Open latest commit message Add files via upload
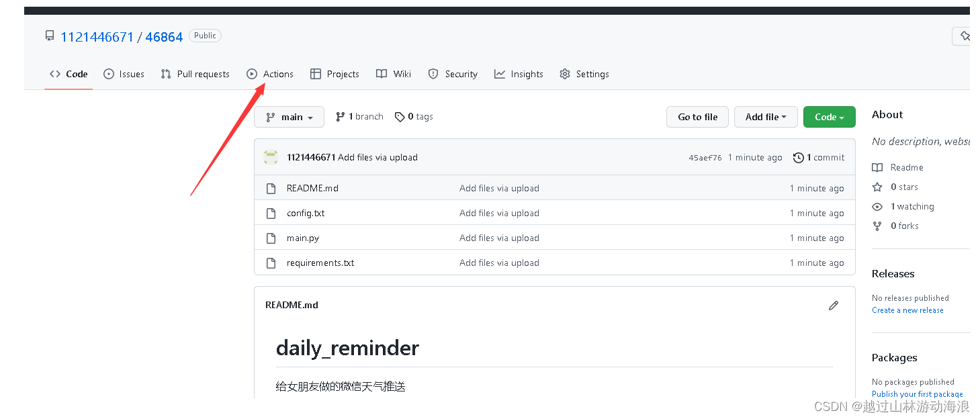 (378, 157)
